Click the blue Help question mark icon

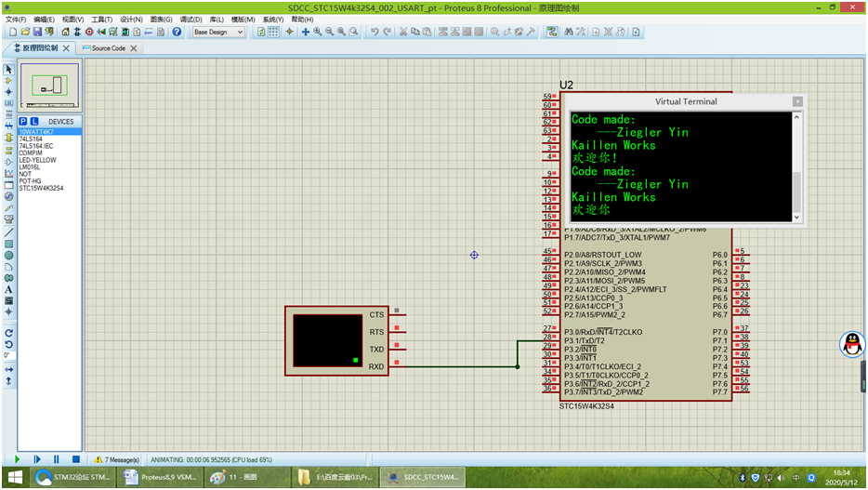pos(177,32)
